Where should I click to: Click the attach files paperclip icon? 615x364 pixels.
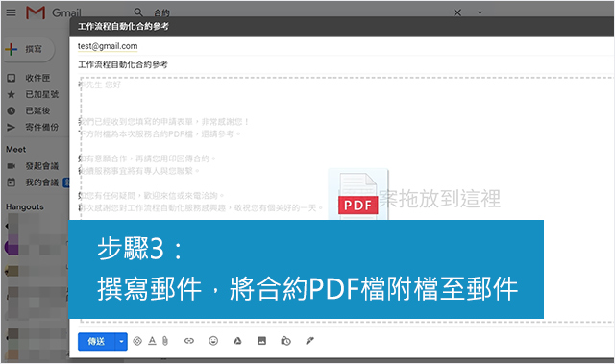pyautogui.click(x=165, y=341)
